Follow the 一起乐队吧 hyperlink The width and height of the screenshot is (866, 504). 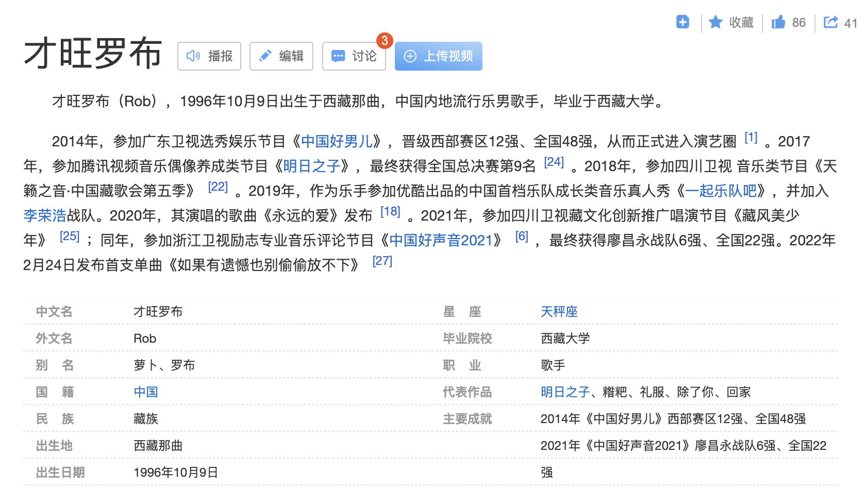point(721,191)
